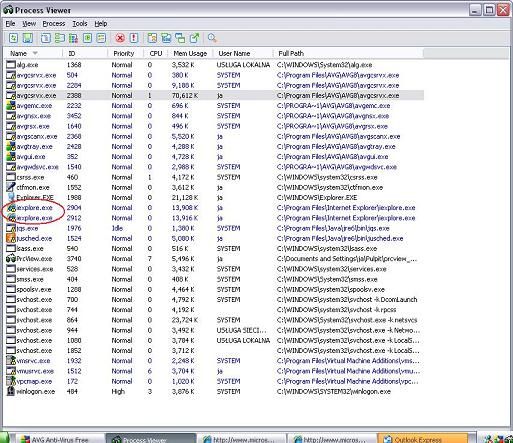The image size is (513, 443).
Task: Sort by the CPU column header
Action: 156,53
